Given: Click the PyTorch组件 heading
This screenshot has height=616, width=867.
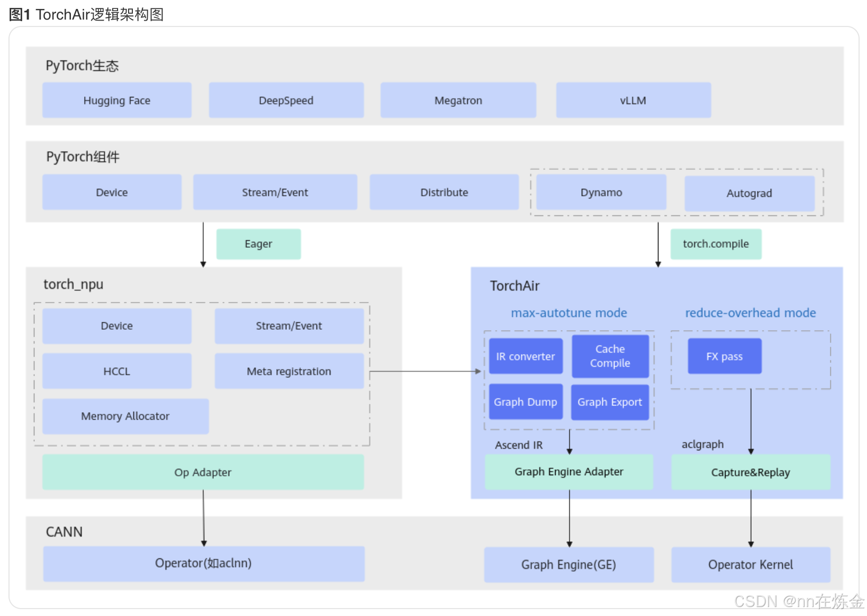Looking at the screenshot, I should click(x=83, y=157).
